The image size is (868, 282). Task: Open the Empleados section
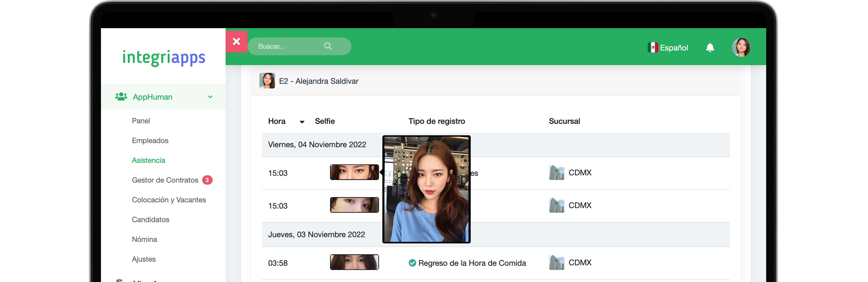pos(149,140)
